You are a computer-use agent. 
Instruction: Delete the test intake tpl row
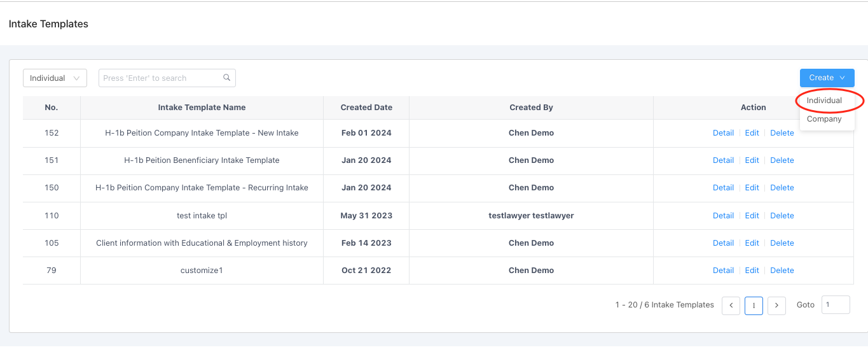(x=782, y=216)
